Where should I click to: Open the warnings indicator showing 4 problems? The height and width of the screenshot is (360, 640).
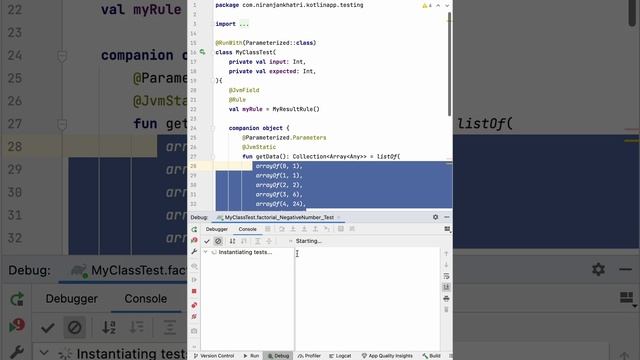(x=427, y=6)
